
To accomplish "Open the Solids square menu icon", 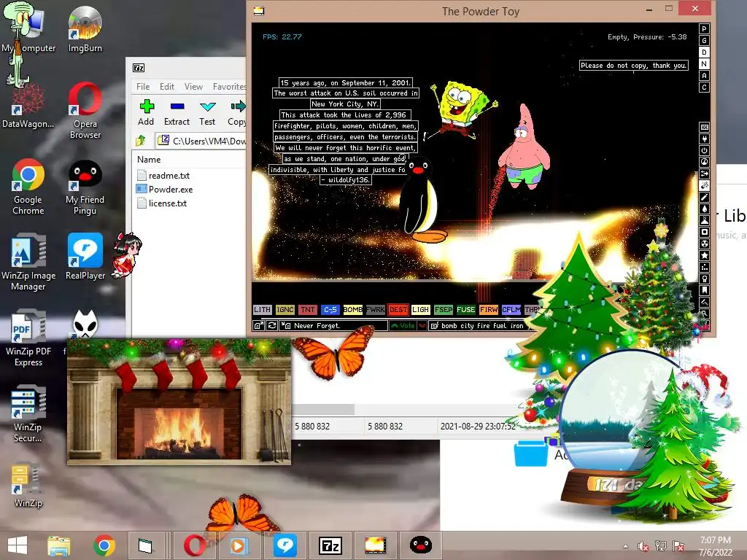I will (x=704, y=232).
